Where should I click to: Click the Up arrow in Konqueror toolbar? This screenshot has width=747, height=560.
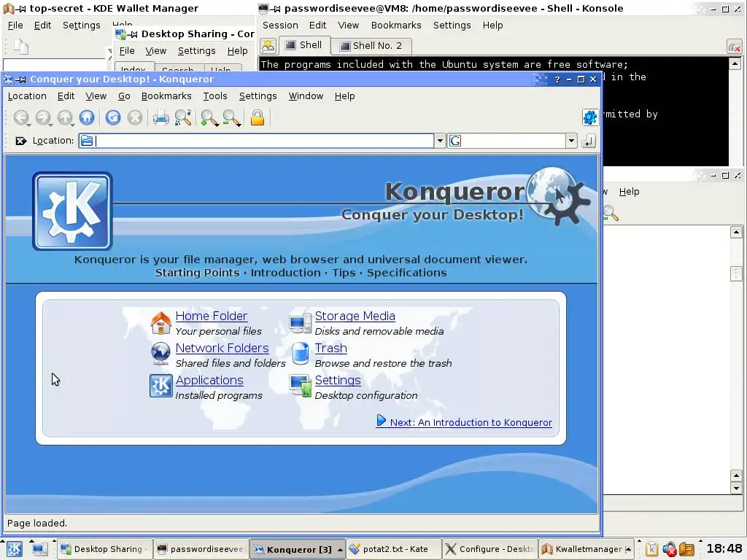tap(65, 117)
